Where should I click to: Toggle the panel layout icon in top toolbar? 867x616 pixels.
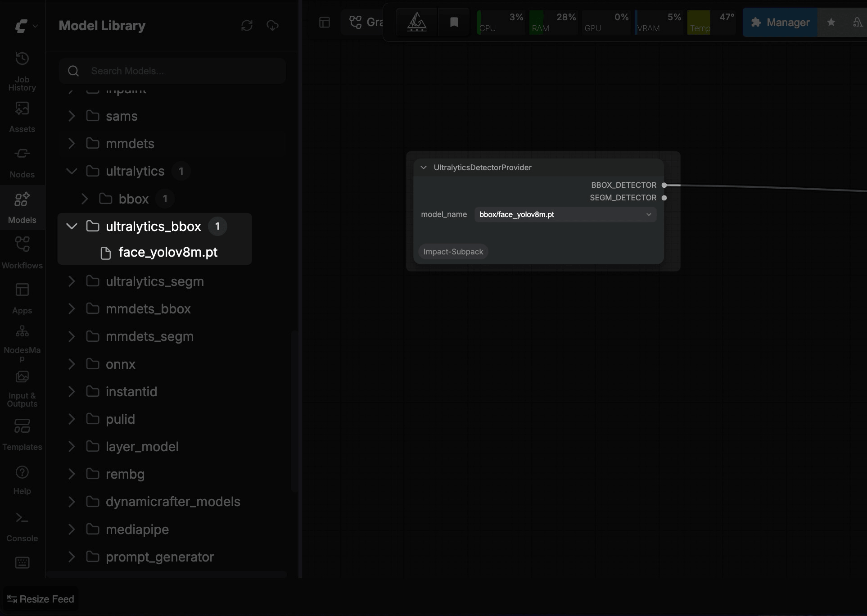click(x=325, y=22)
